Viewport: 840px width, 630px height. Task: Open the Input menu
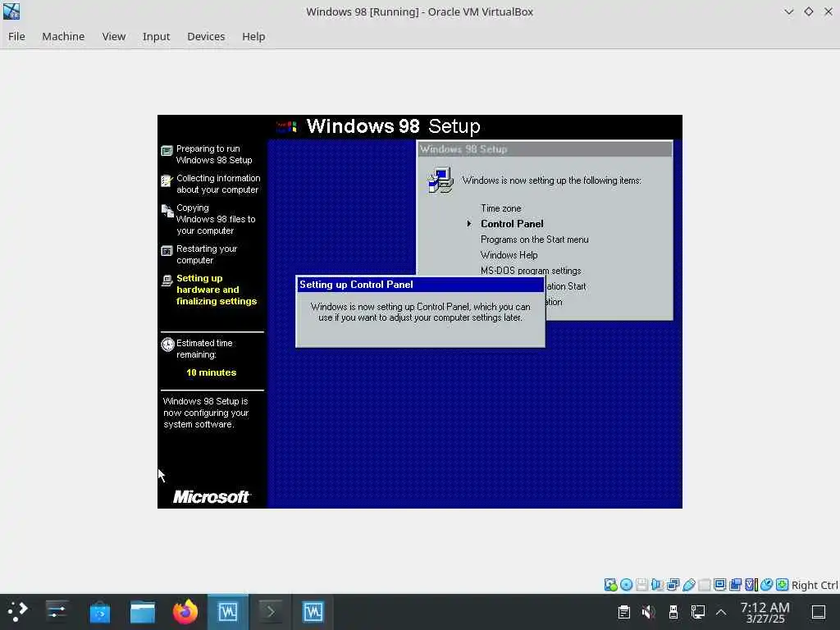156,36
